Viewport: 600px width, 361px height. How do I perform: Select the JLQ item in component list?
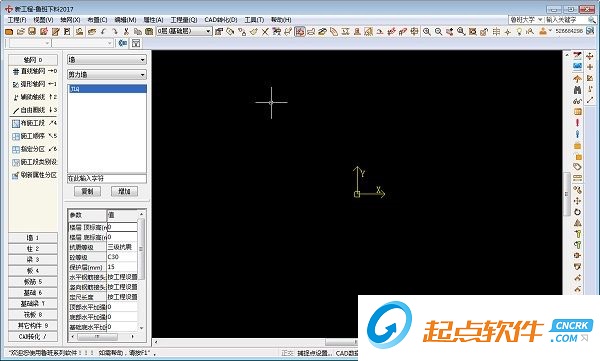coord(107,89)
